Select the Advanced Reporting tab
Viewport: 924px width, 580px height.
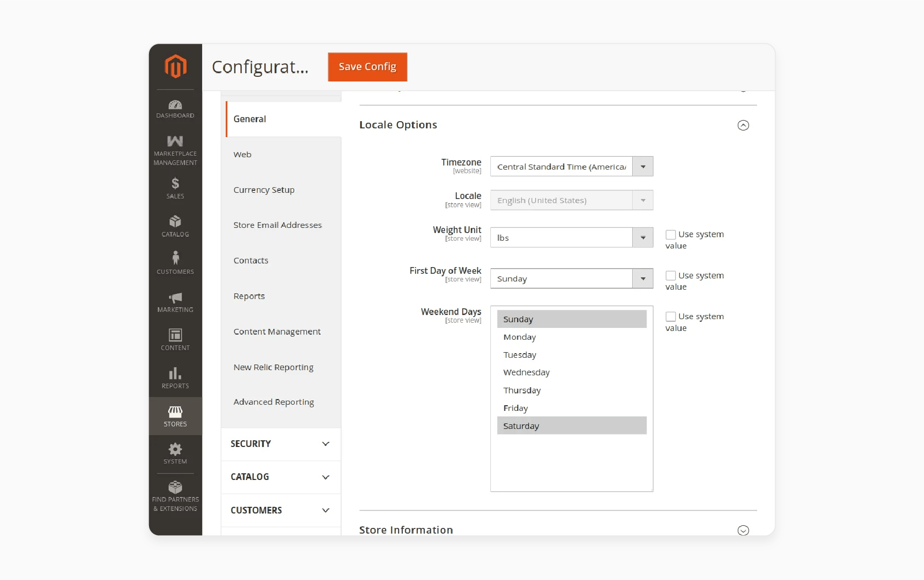pyautogui.click(x=282, y=402)
